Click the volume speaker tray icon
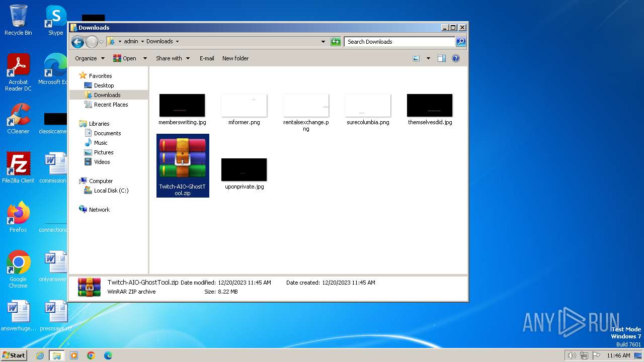Viewport: 644px width, 362px height. (572, 355)
